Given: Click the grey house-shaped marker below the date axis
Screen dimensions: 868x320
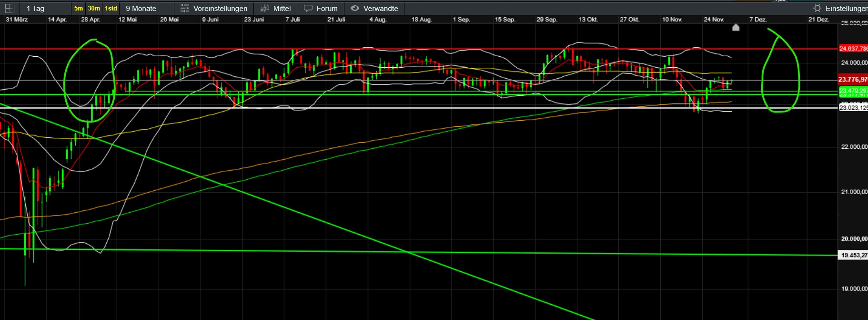Looking at the screenshot, I should coord(736,27).
